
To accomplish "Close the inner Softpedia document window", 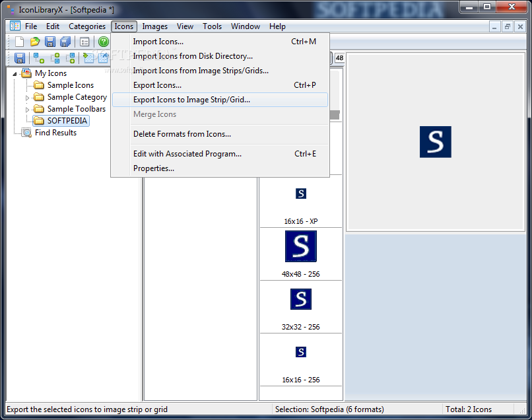I will click(x=520, y=26).
